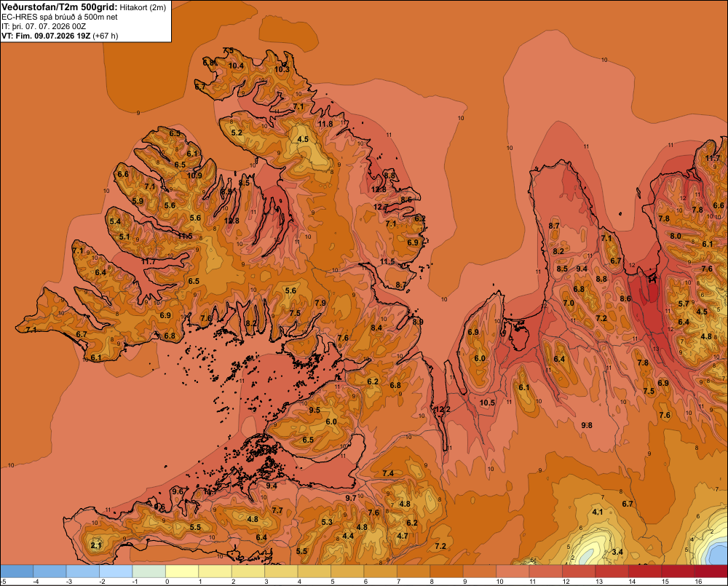Click the legend swatch between 12 and 13

click(x=579, y=571)
